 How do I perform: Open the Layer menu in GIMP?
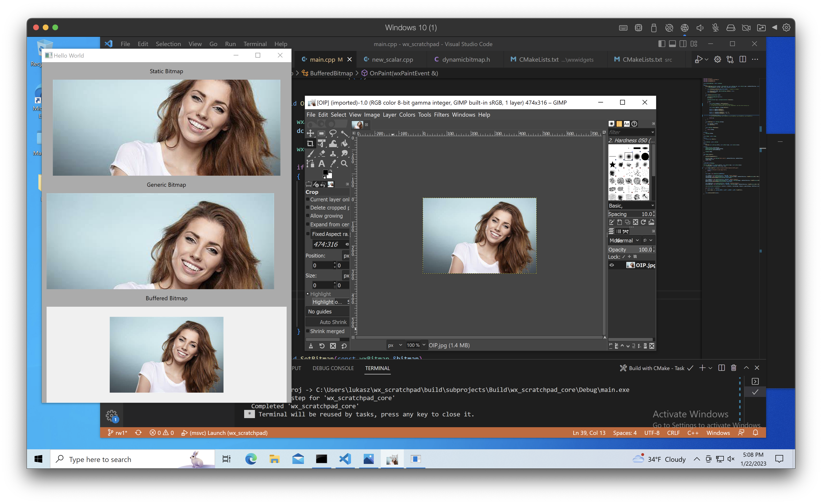(389, 115)
